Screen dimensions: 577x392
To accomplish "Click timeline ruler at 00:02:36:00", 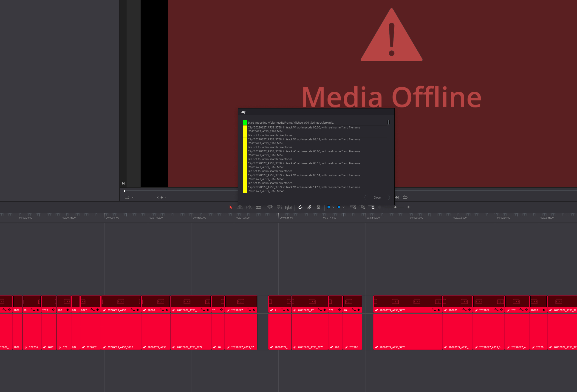I will (x=503, y=218).
